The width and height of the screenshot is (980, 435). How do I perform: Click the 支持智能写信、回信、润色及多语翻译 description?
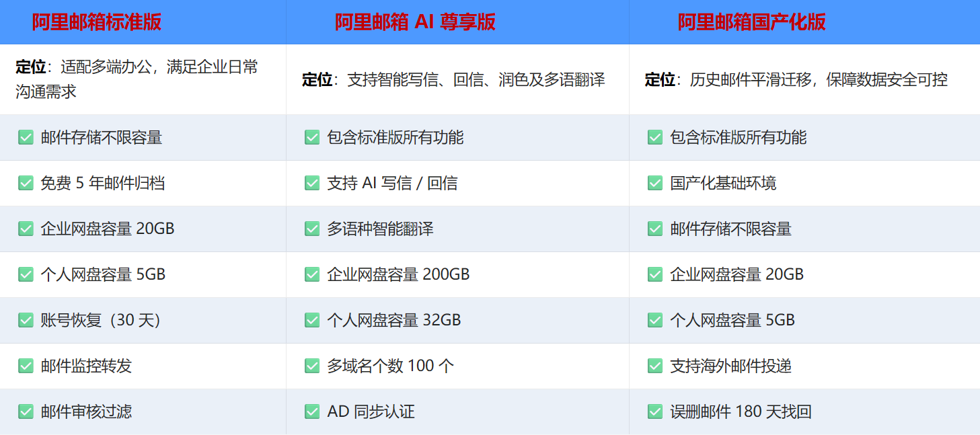[453, 80]
